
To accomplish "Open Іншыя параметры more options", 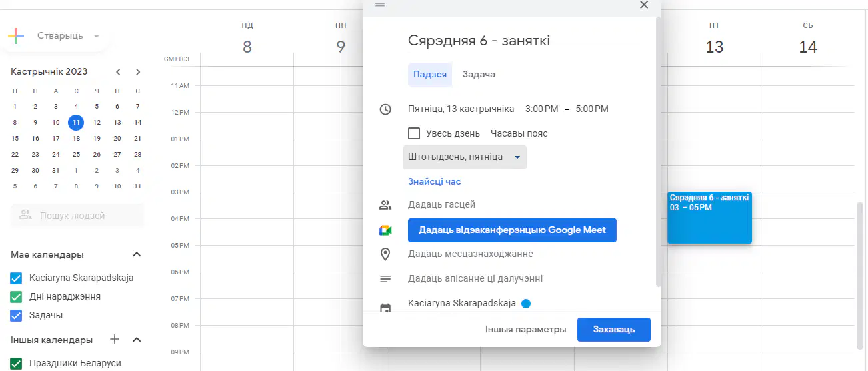I will [526, 330].
